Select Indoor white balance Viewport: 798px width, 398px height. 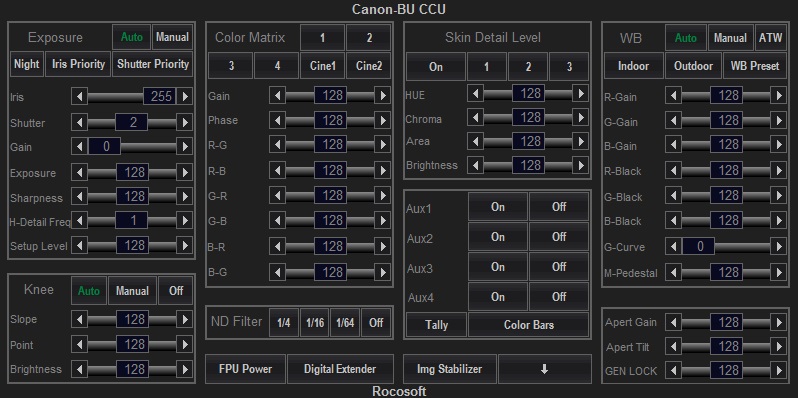634,66
